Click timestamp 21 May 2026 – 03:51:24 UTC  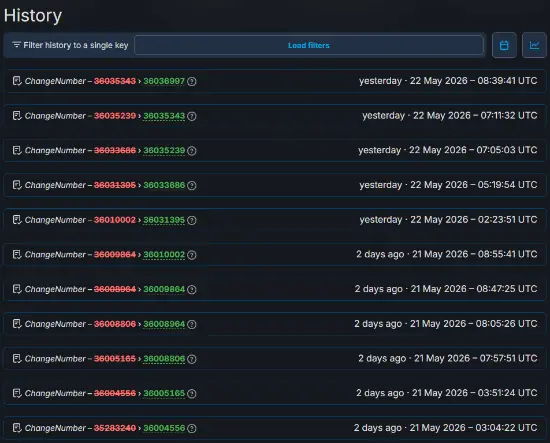[x=475, y=393]
